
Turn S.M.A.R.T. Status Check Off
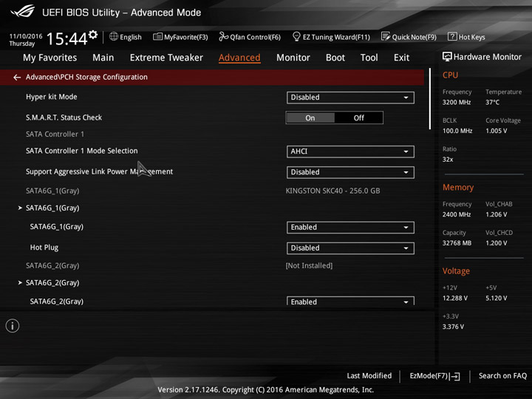(x=358, y=118)
